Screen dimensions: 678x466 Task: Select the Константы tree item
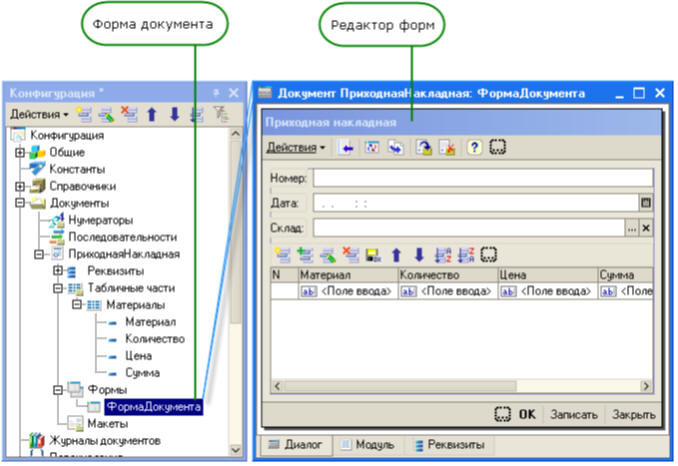(x=77, y=169)
